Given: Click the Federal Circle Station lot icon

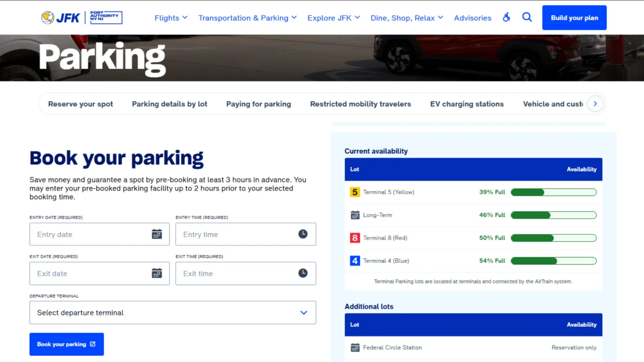Looking at the screenshot, I should [x=355, y=347].
